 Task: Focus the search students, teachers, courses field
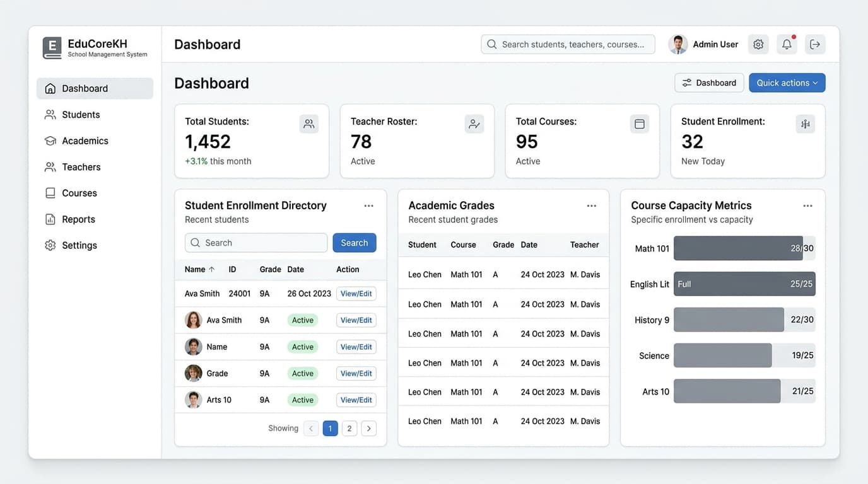tap(568, 44)
